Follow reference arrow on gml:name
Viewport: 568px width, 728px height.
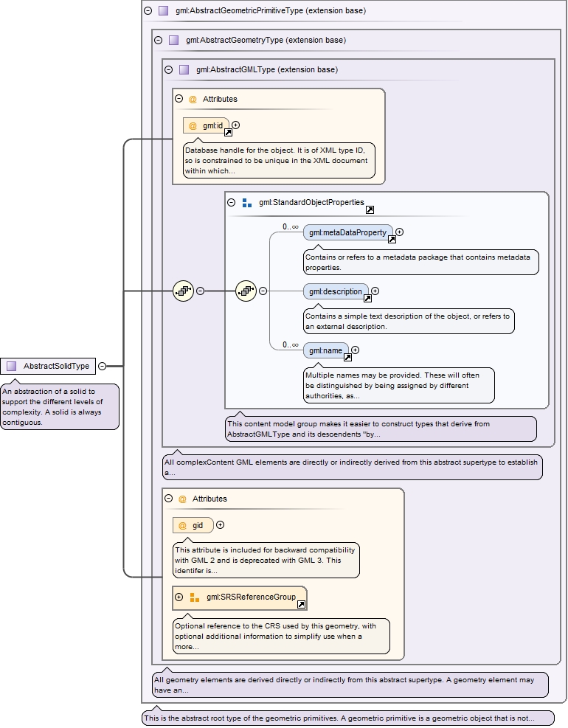click(x=347, y=357)
